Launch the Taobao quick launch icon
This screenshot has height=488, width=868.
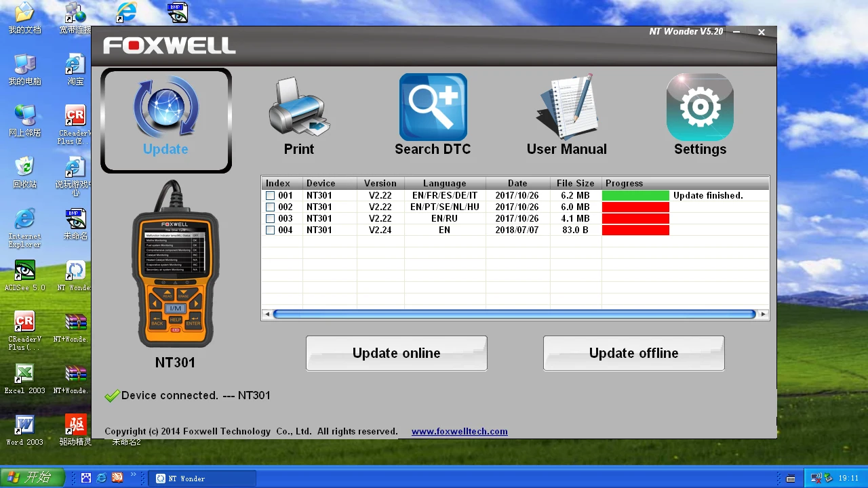point(117,478)
